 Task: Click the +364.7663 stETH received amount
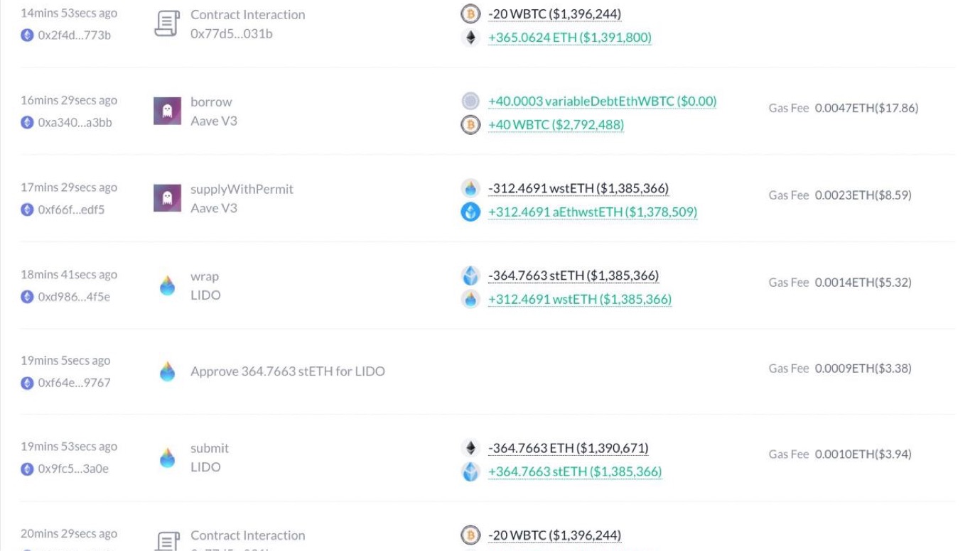(574, 471)
